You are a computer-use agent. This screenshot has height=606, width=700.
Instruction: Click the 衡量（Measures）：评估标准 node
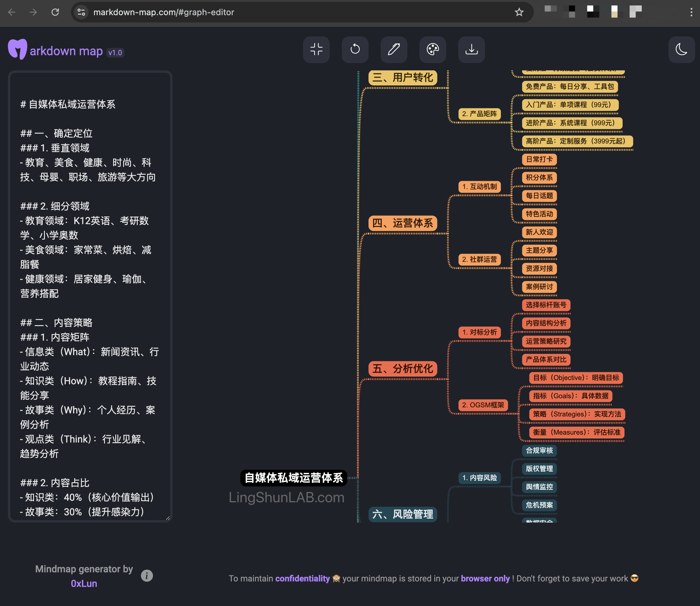point(577,433)
